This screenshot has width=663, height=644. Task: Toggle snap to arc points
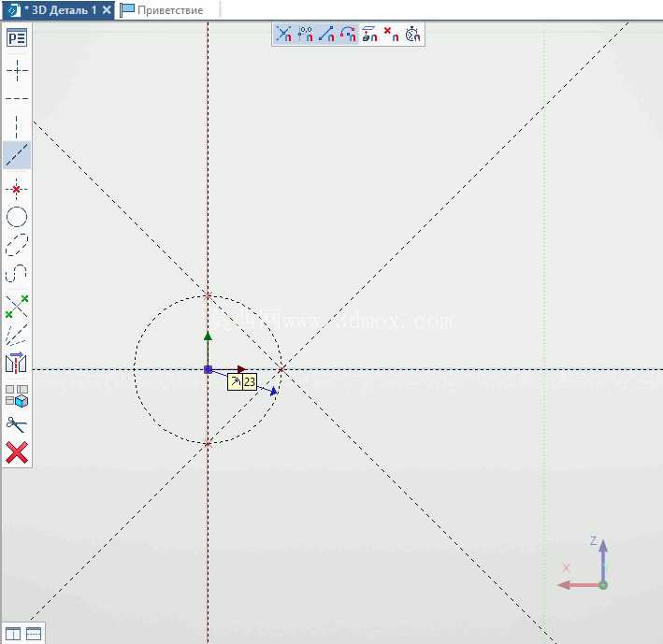coord(348,35)
